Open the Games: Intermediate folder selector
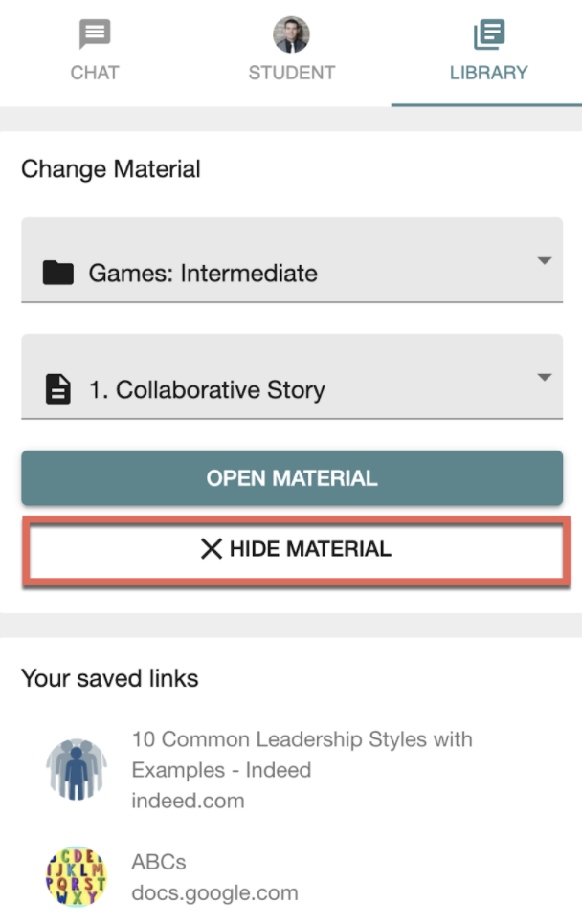This screenshot has height=924, width=582. pyautogui.click(x=292, y=260)
